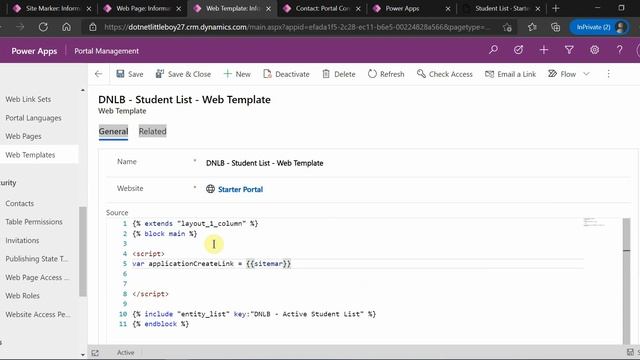This screenshot has width=640, height=360.
Task: Open Starter Portal website link
Action: (x=240, y=189)
